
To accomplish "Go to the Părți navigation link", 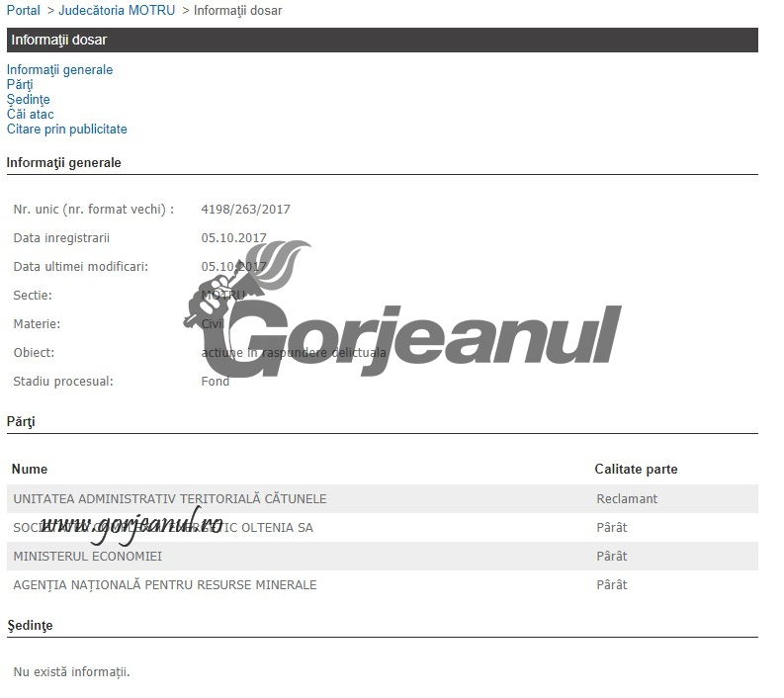I will [x=20, y=85].
